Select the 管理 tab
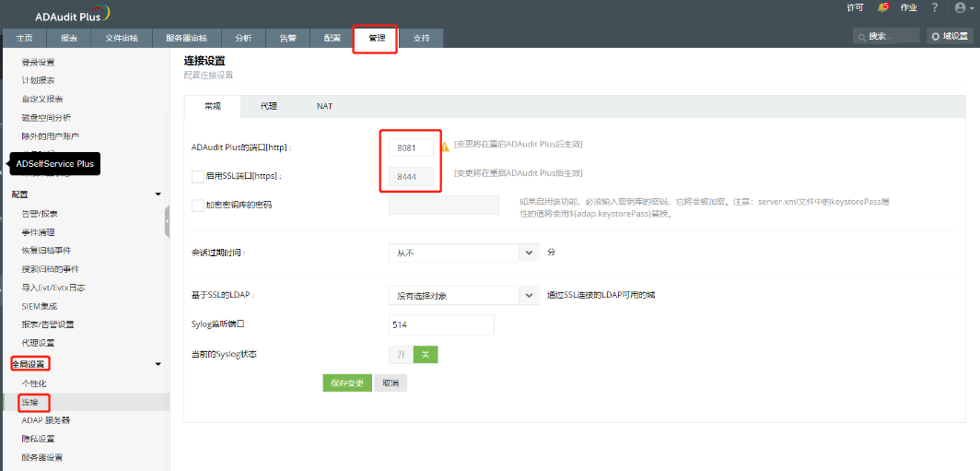 coord(377,38)
